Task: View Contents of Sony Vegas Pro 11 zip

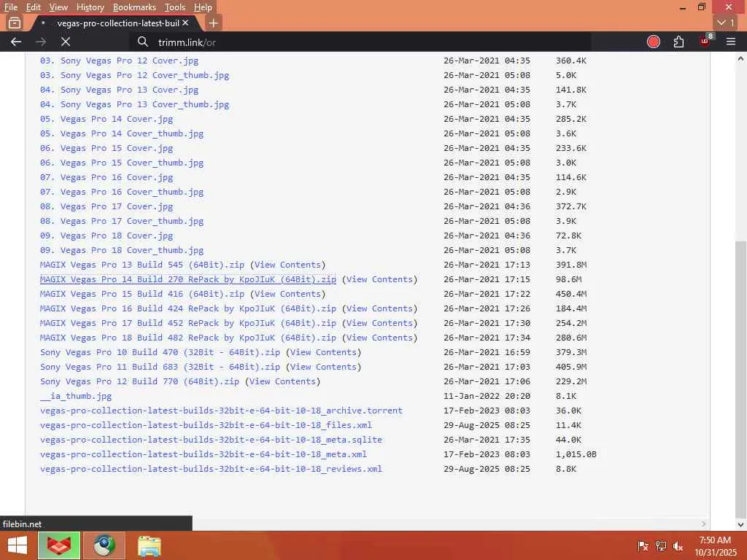Action: point(323,367)
